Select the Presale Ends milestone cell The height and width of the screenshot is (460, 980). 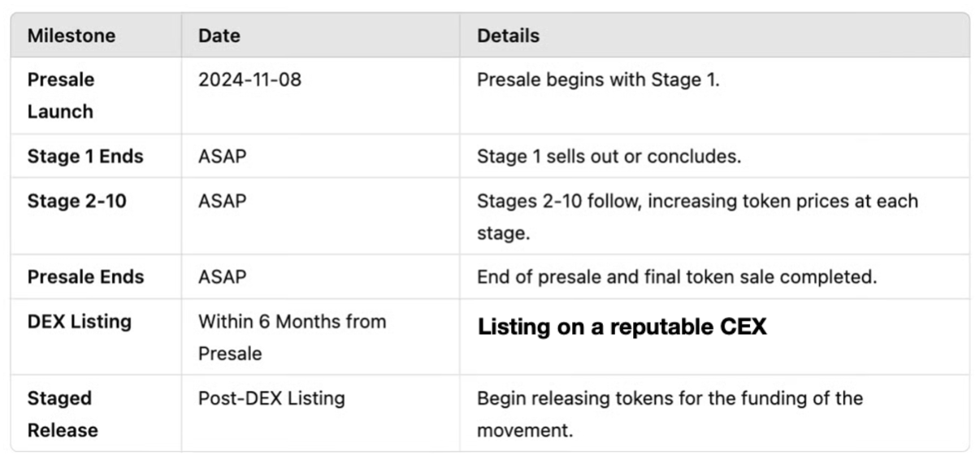tap(85, 276)
